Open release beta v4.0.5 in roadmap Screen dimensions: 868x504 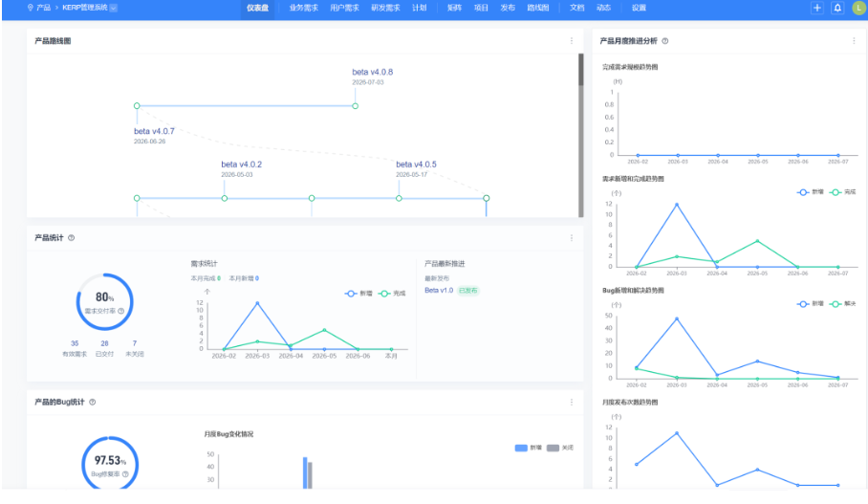[x=416, y=164]
